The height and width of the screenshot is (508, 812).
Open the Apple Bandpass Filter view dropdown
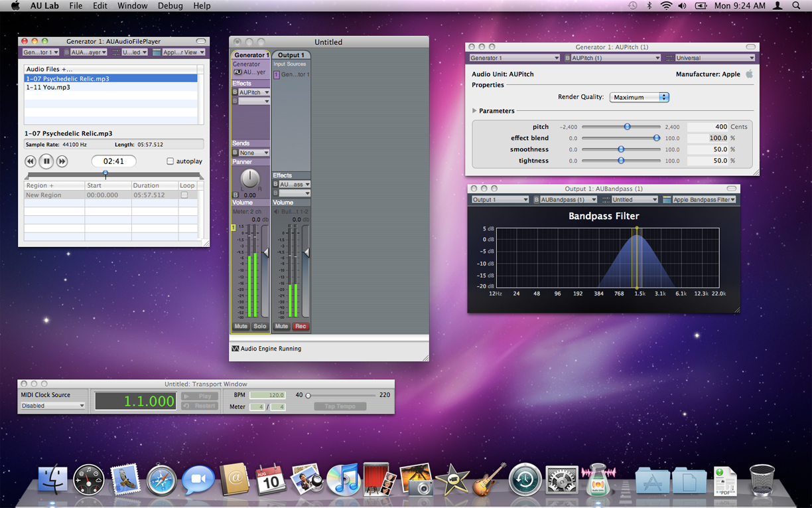705,199
